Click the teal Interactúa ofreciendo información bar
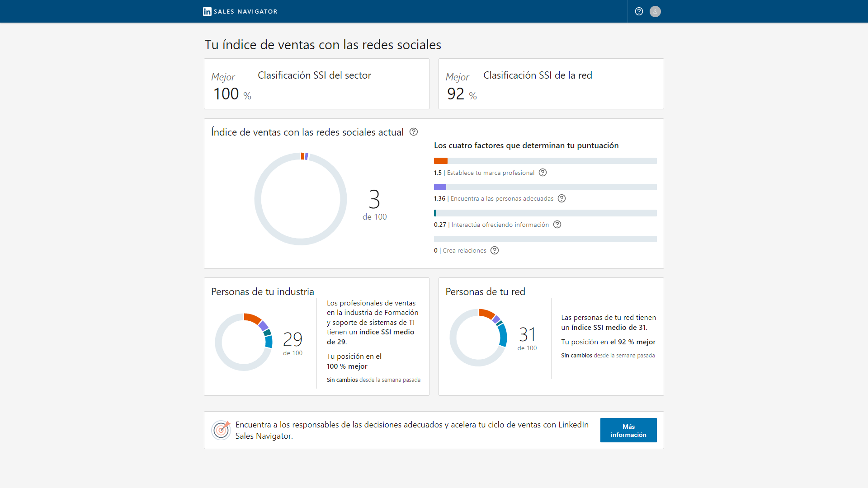The height and width of the screenshot is (488, 868). (x=435, y=213)
